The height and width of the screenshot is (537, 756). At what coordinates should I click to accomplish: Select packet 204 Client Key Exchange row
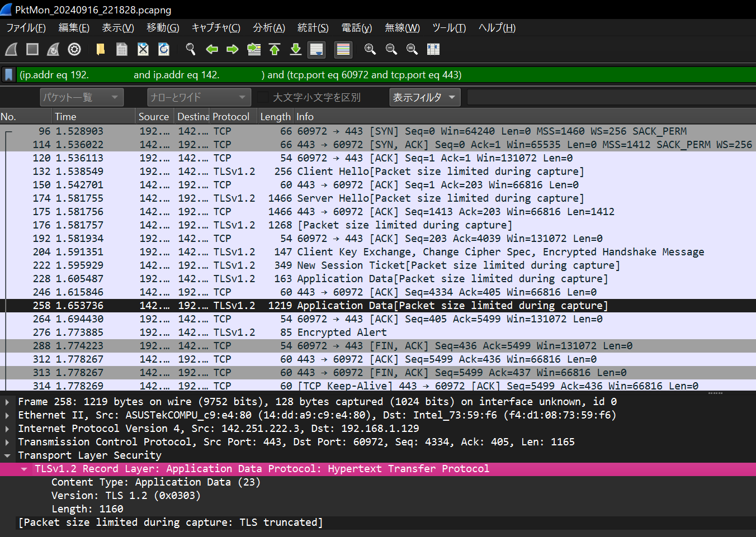tap(378, 252)
